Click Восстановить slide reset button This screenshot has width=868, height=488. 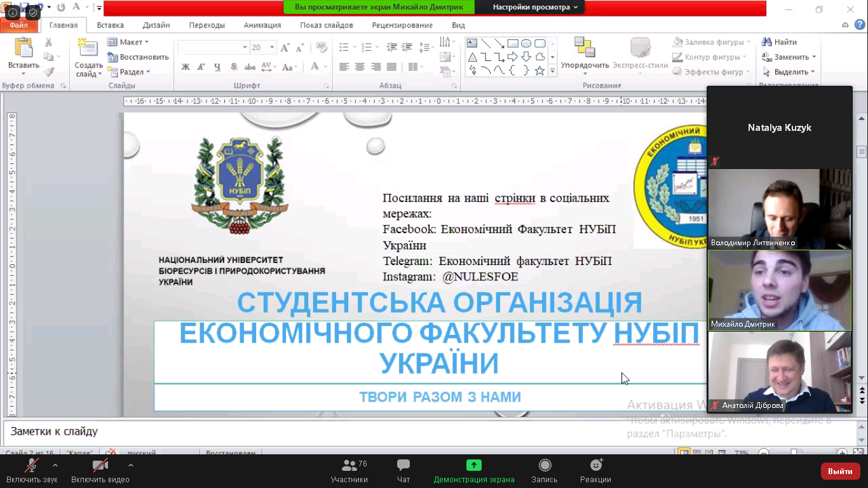click(138, 57)
